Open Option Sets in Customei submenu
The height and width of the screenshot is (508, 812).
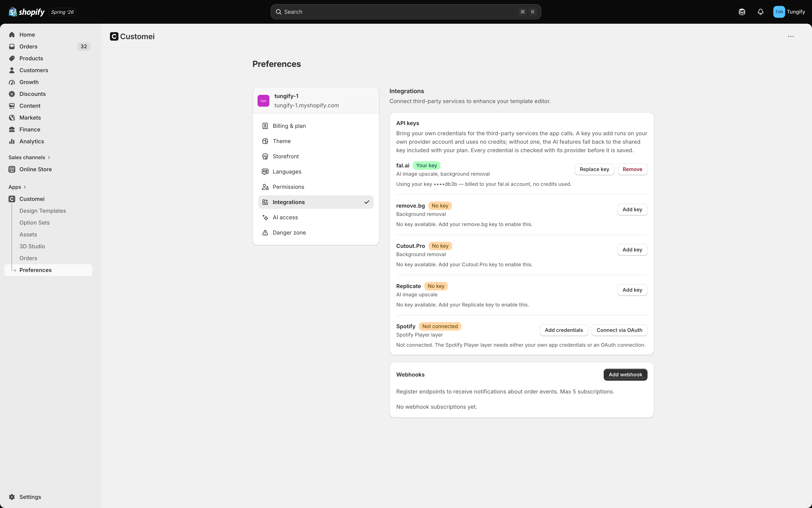pyautogui.click(x=34, y=223)
